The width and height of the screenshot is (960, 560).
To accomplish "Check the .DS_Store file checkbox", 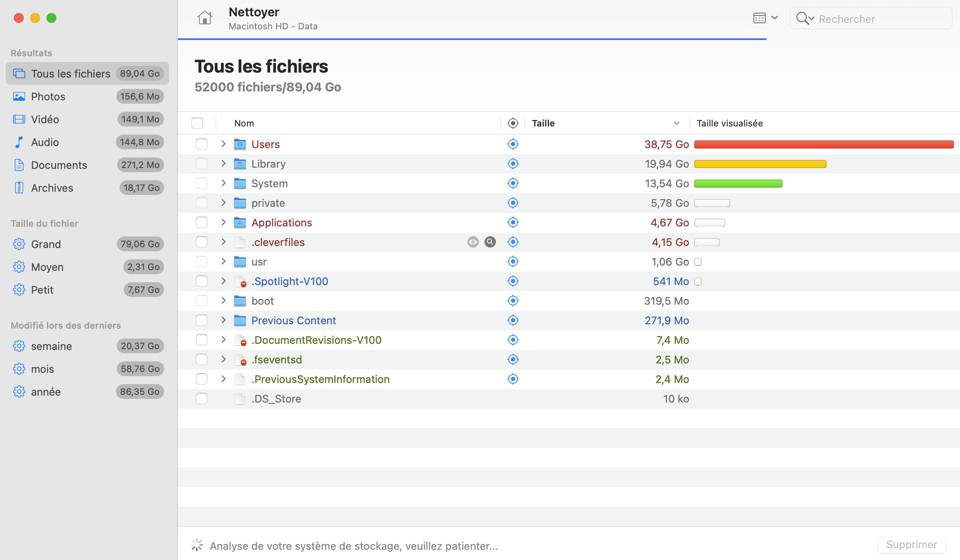I will click(x=201, y=398).
